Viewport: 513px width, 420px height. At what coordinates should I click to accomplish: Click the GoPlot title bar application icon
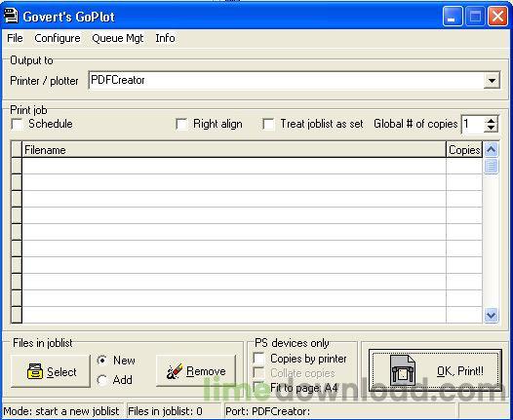(11, 16)
